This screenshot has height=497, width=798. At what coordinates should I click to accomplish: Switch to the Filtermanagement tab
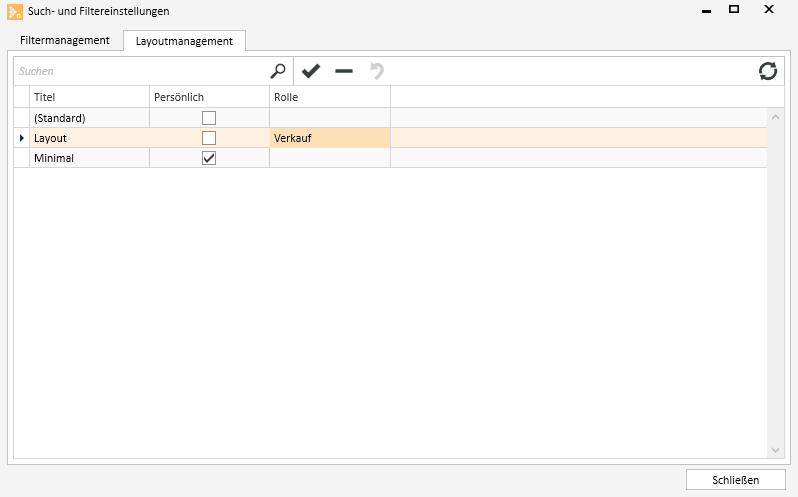pyautogui.click(x=65, y=41)
